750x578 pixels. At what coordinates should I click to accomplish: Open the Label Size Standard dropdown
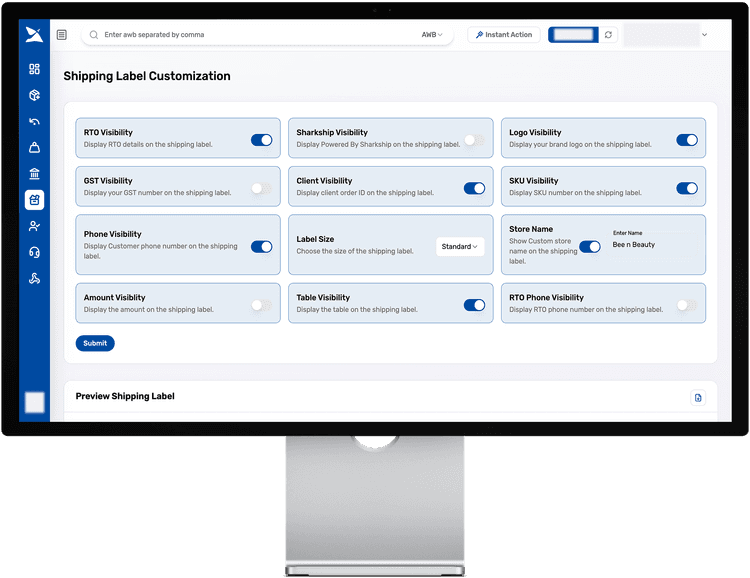tap(460, 246)
